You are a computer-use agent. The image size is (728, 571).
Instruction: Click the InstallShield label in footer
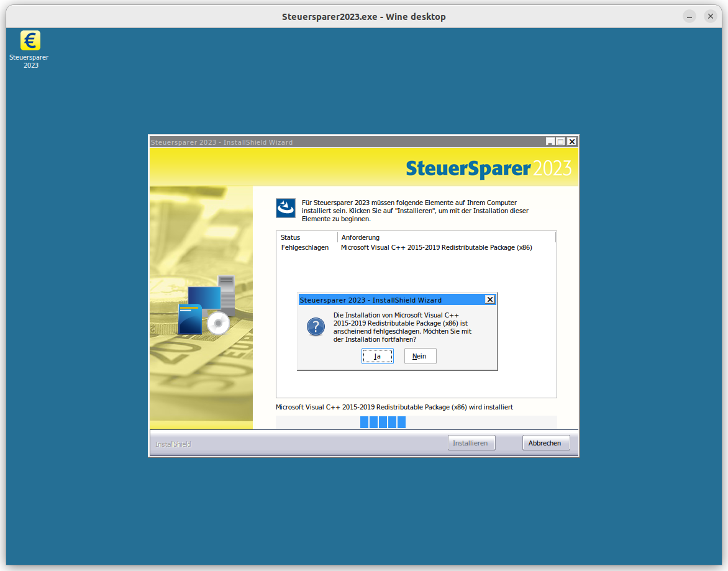pos(173,444)
